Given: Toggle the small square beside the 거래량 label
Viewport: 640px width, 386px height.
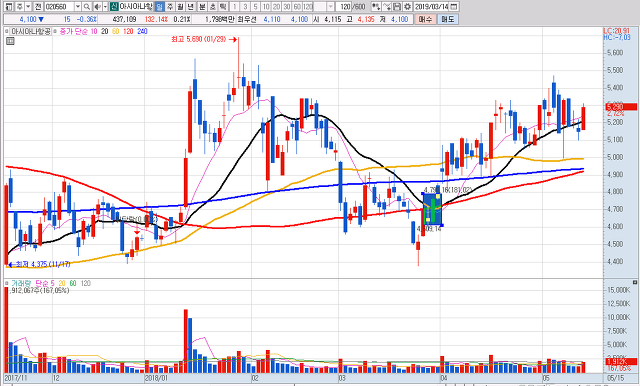Looking at the screenshot, I should point(7,283).
